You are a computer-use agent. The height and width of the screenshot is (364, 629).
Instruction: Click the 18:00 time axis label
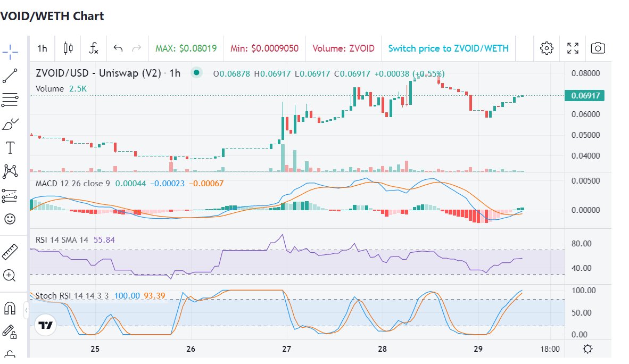tap(550, 349)
